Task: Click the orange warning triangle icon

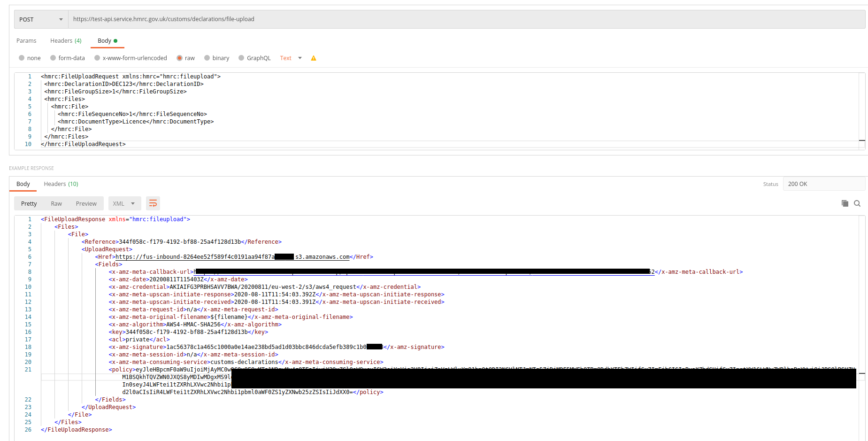Action: [x=314, y=58]
